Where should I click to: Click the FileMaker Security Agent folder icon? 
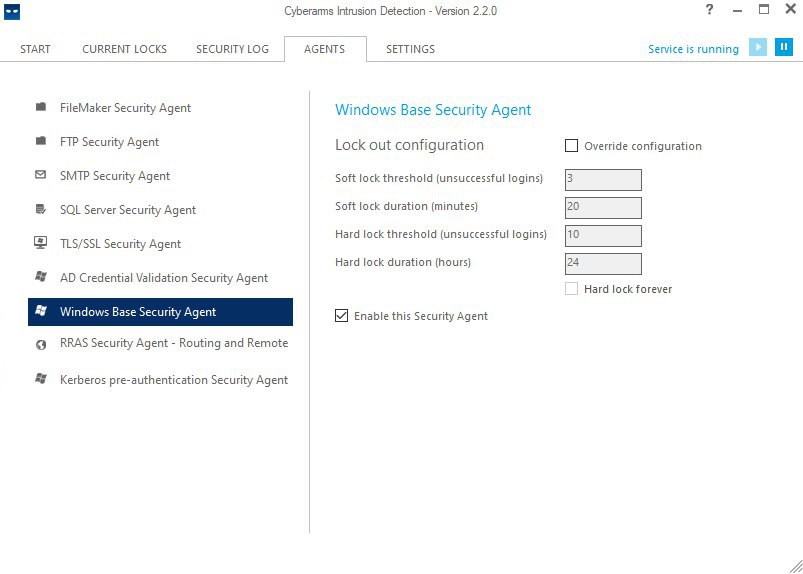point(41,107)
